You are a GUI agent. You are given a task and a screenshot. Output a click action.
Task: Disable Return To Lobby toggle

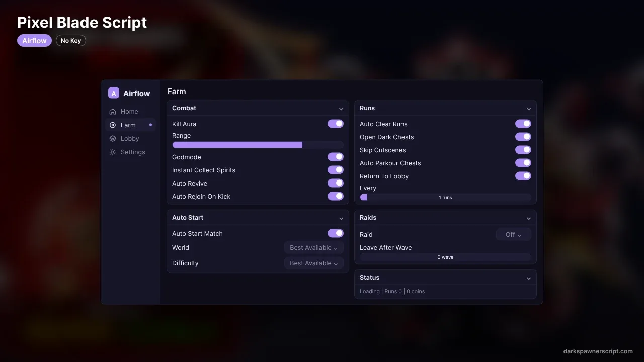(523, 176)
